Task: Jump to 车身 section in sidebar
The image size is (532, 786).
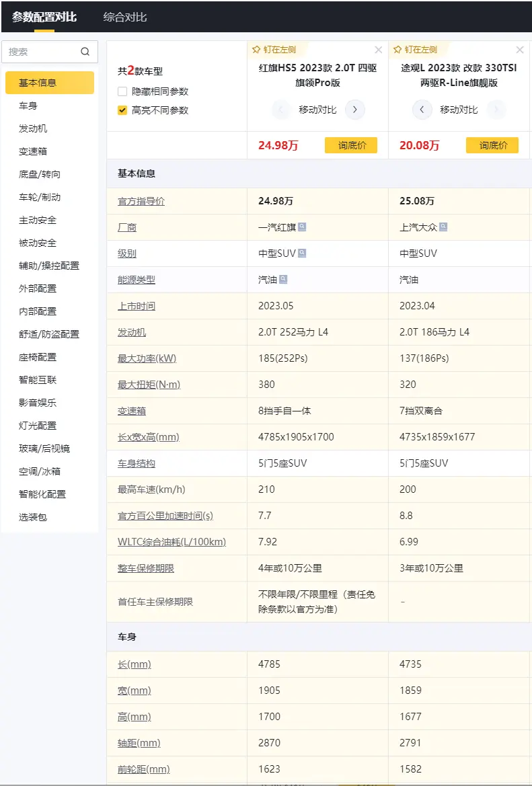Action: point(28,106)
